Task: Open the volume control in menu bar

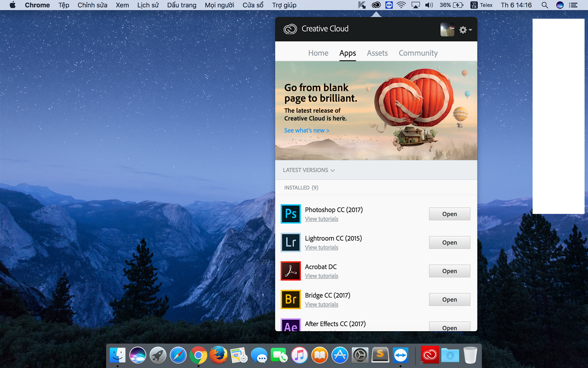Action: 429,5
